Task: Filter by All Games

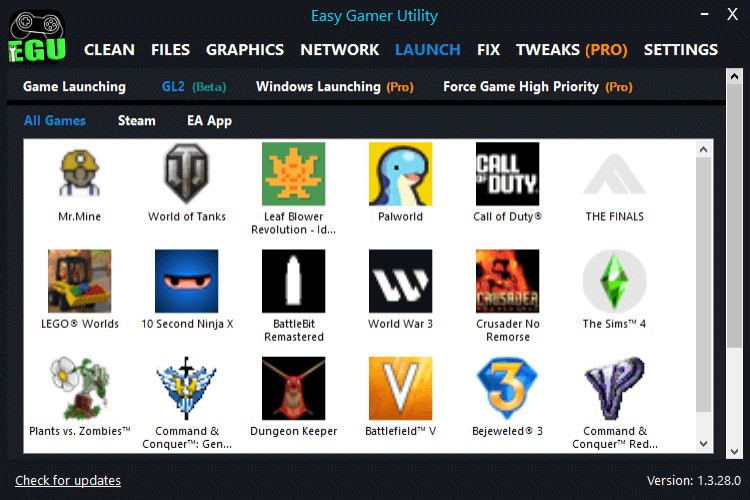Action: click(55, 121)
